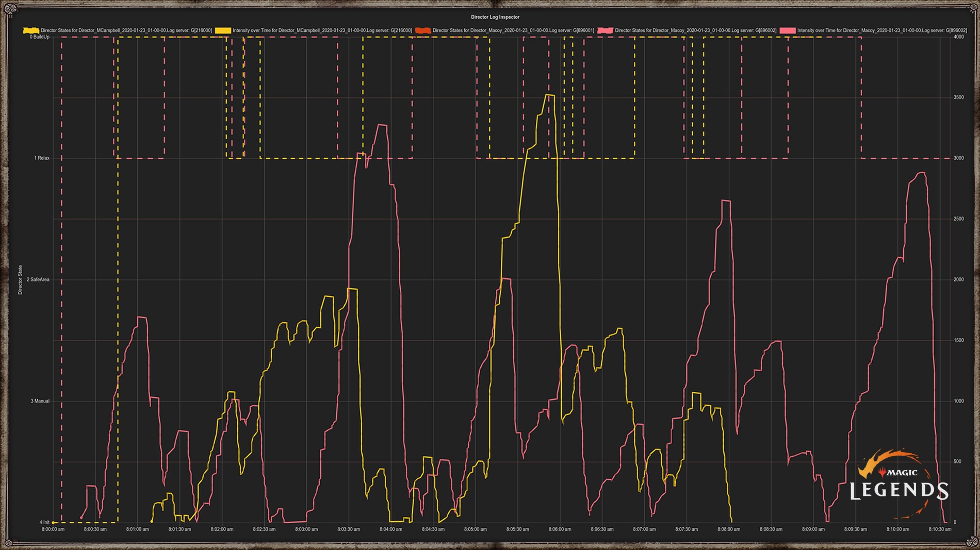Click the 8:04:00 am time tick label

click(x=391, y=529)
